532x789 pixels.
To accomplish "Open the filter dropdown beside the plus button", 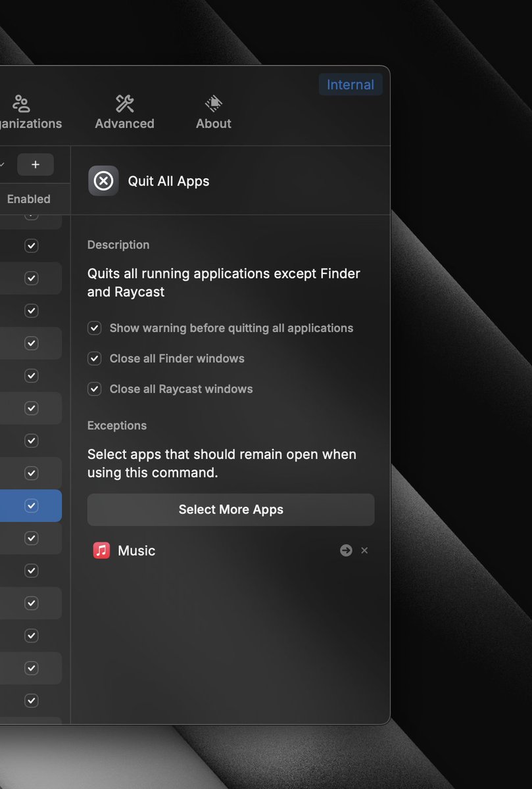I will tap(3, 164).
